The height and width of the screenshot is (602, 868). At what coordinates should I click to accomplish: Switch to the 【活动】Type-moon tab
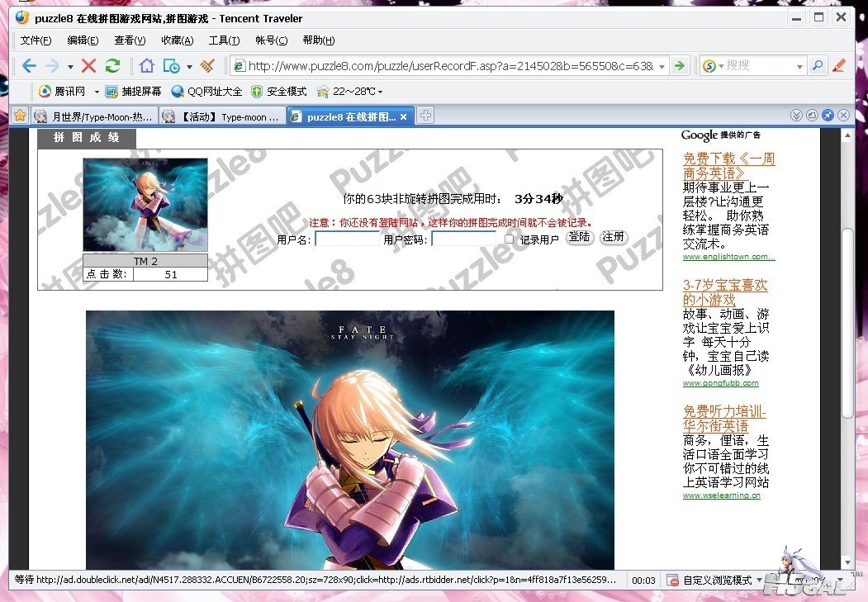tap(223, 116)
